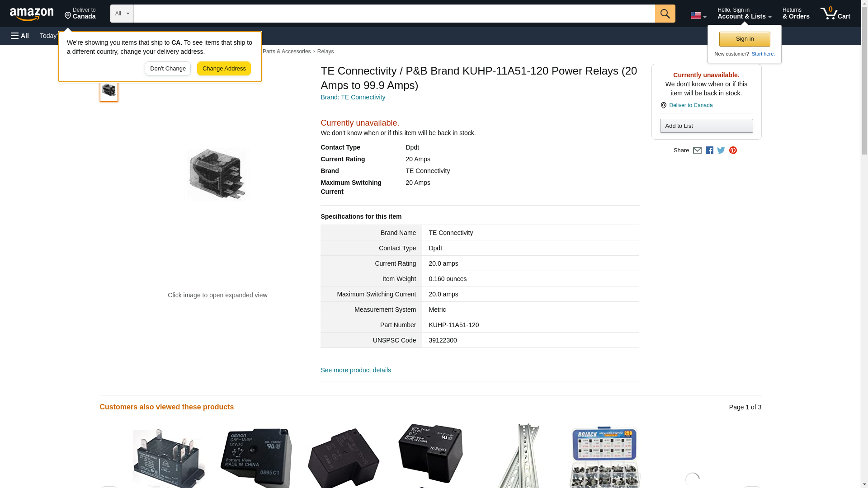
Task: Share on Facebook icon
Action: click(709, 150)
